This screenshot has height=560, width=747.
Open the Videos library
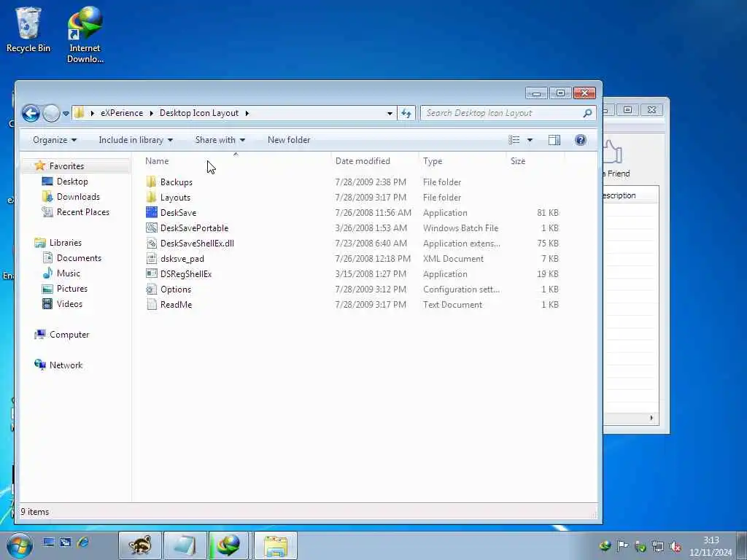[69, 304]
